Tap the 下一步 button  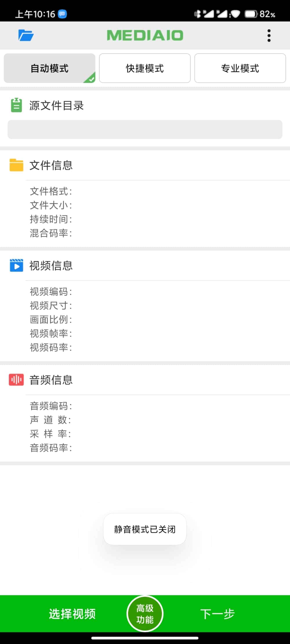click(x=217, y=614)
